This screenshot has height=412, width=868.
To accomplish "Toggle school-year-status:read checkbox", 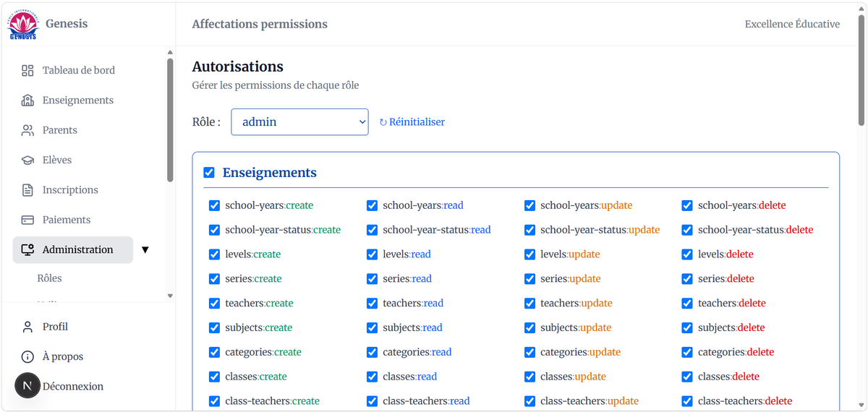I will [372, 230].
